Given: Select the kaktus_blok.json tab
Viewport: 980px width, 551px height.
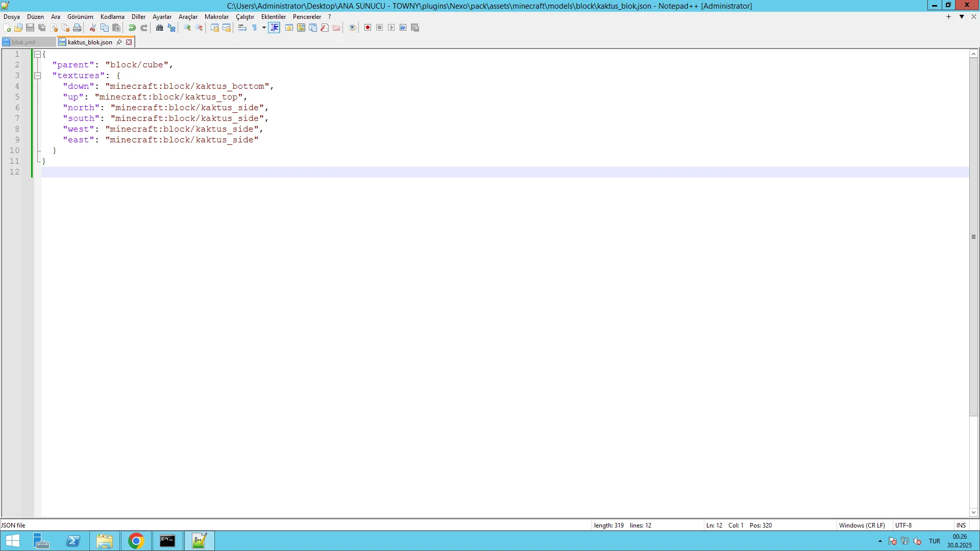Looking at the screenshot, I should click(90, 42).
